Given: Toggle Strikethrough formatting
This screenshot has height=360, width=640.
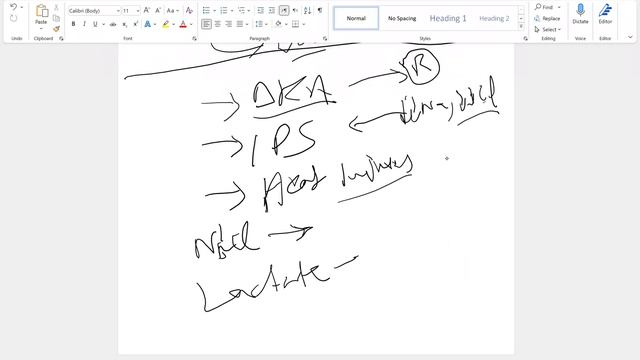Looking at the screenshot, I should (x=113, y=24).
